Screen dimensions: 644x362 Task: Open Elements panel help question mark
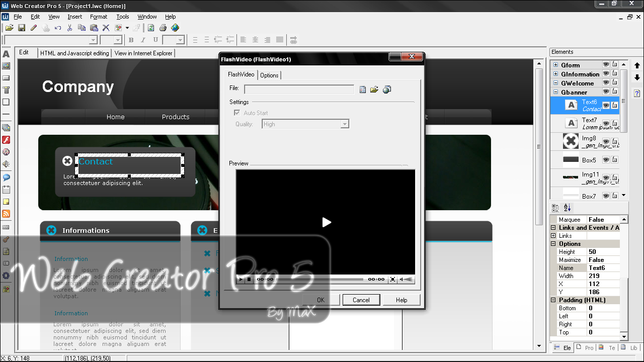coord(637,93)
